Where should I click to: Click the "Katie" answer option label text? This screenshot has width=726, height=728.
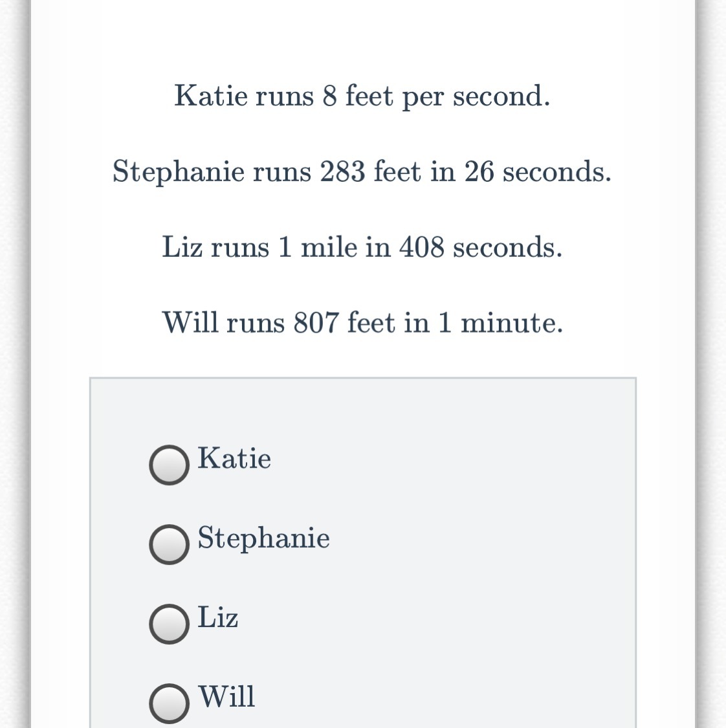[234, 458]
